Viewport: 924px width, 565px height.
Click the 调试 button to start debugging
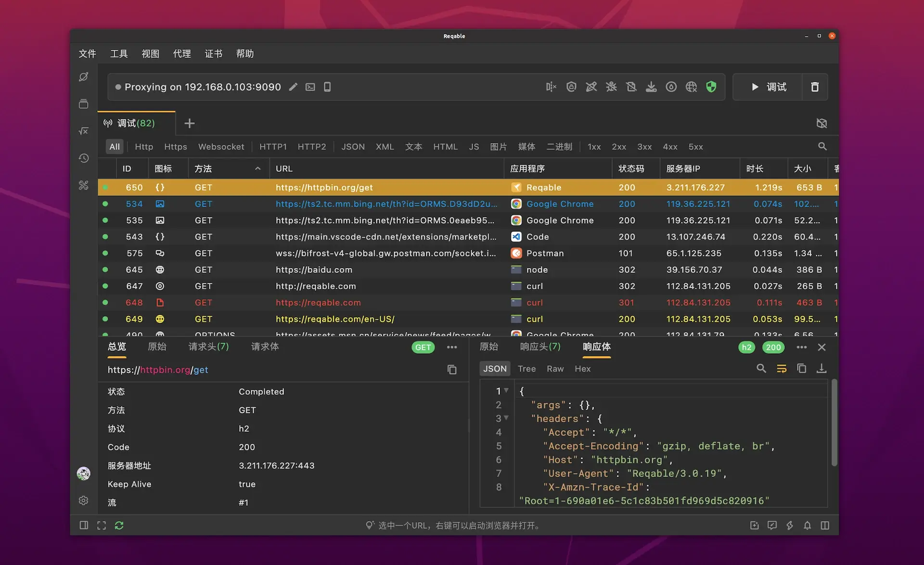[768, 87]
